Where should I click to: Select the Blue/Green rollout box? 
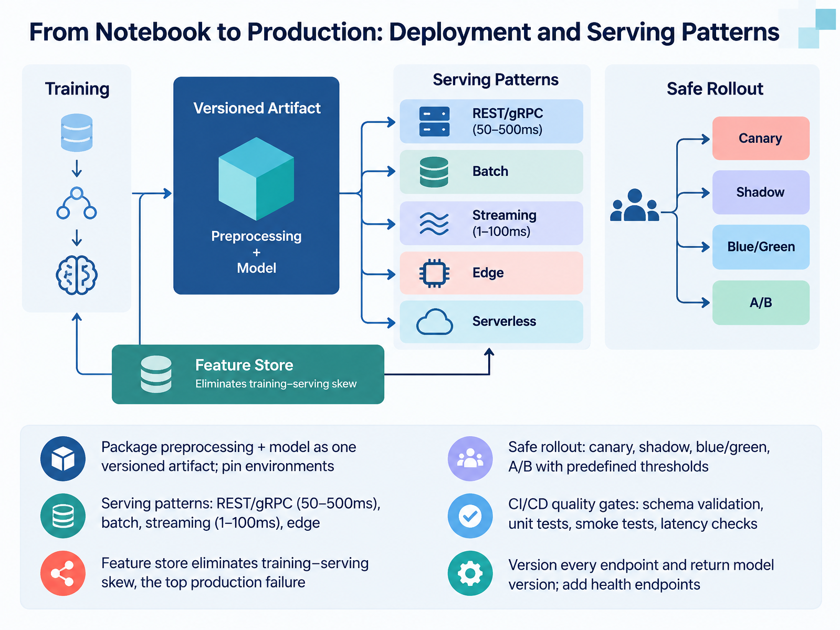[x=761, y=247]
